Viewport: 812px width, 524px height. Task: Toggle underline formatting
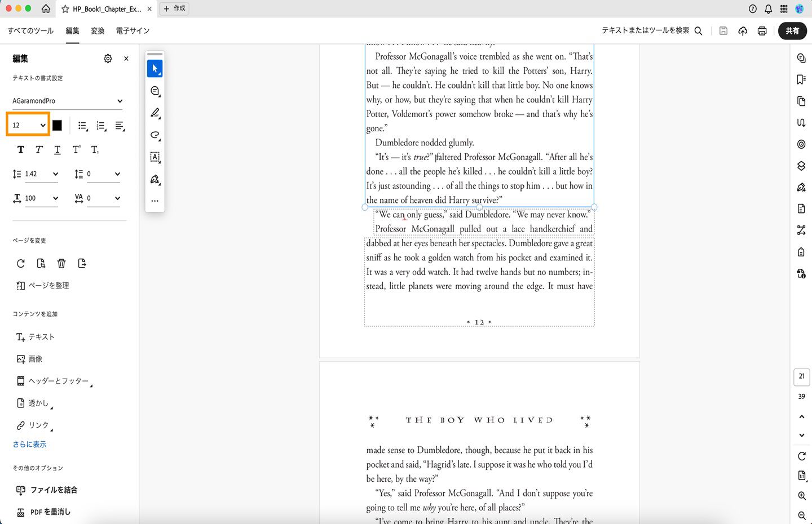click(56, 149)
